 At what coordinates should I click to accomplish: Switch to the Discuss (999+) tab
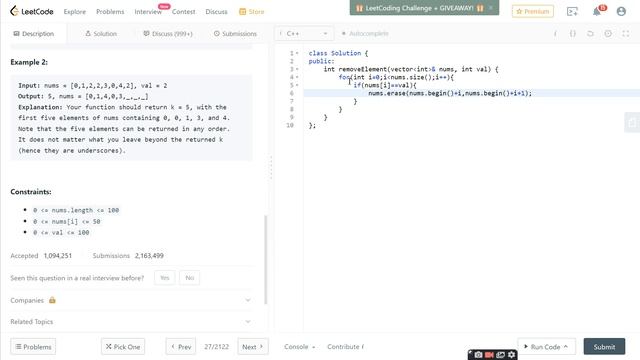168,33
